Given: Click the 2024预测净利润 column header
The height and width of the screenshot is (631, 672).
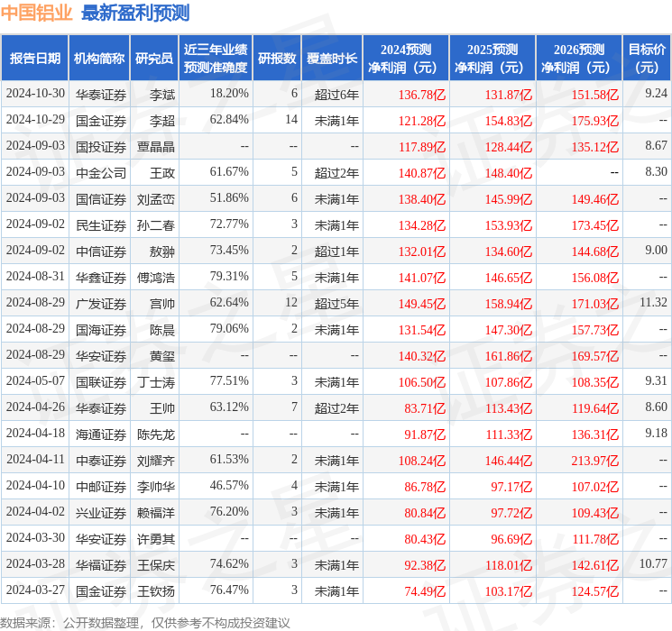Looking at the screenshot, I should (x=406, y=59).
